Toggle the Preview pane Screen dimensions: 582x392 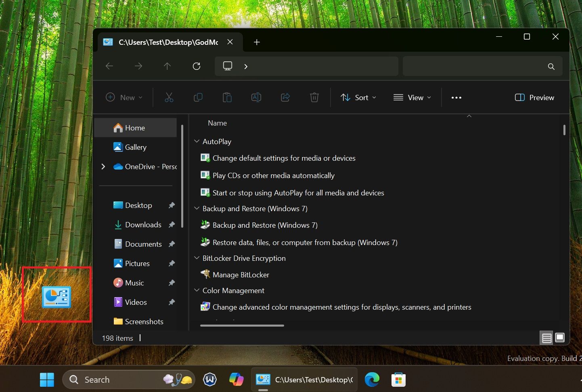pos(534,97)
